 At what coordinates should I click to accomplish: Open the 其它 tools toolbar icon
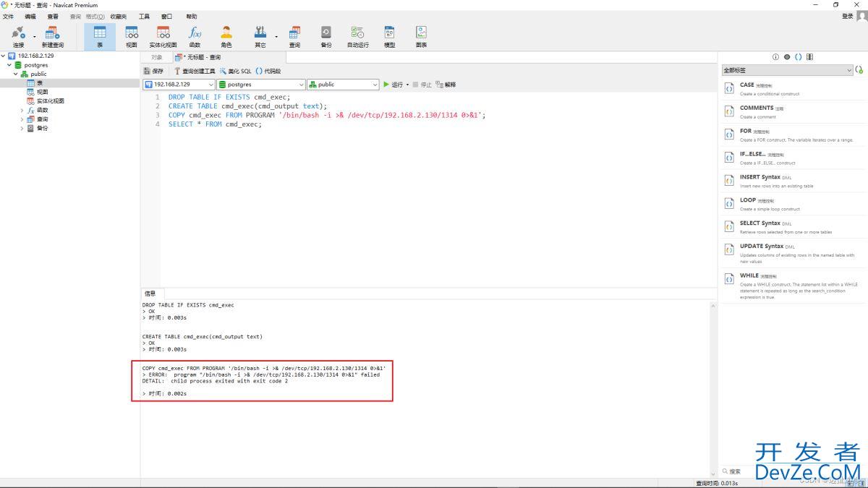260,36
